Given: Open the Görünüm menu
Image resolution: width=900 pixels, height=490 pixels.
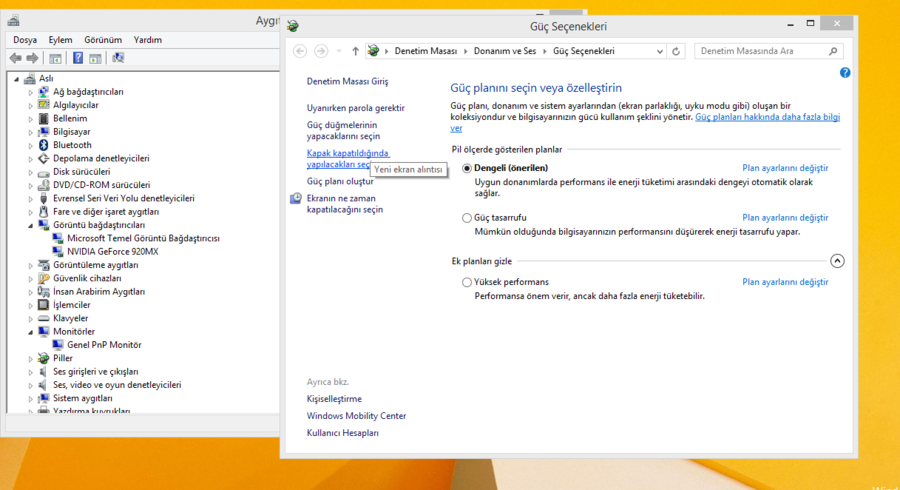Looking at the screenshot, I should click(x=103, y=40).
